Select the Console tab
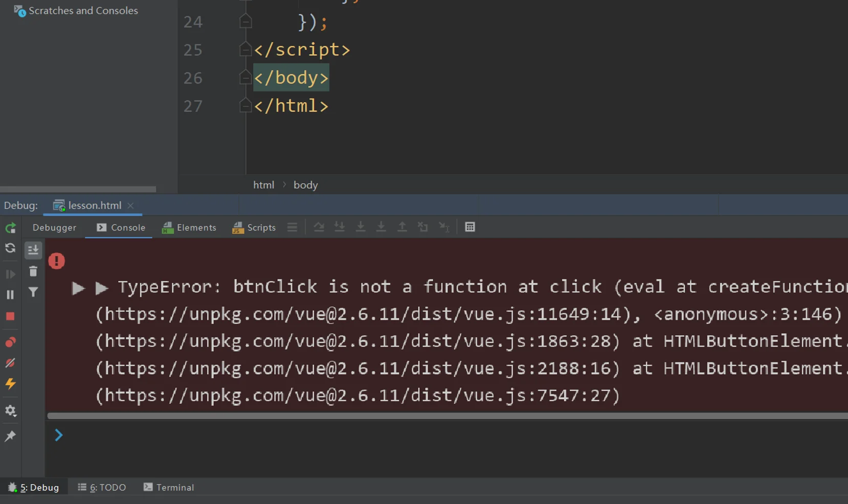 point(121,227)
